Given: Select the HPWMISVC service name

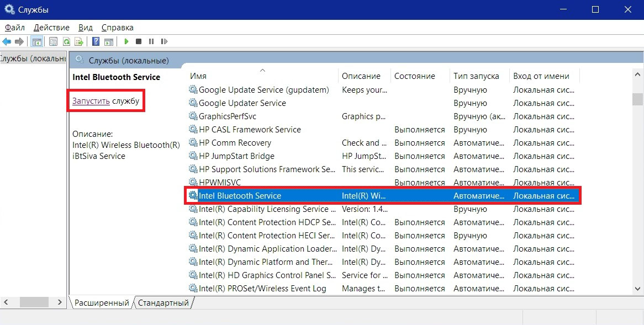Looking at the screenshot, I should tap(220, 182).
